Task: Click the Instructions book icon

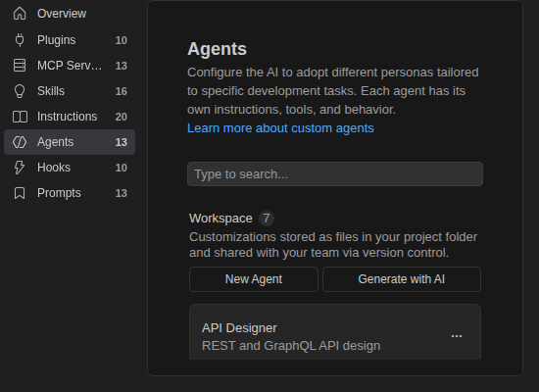Action: (x=20, y=117)
